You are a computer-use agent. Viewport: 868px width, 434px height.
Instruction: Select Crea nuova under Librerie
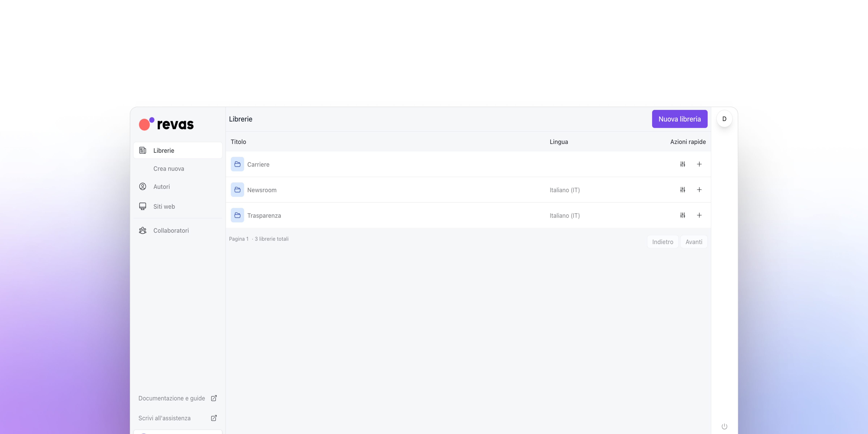(x=169, y=169)
